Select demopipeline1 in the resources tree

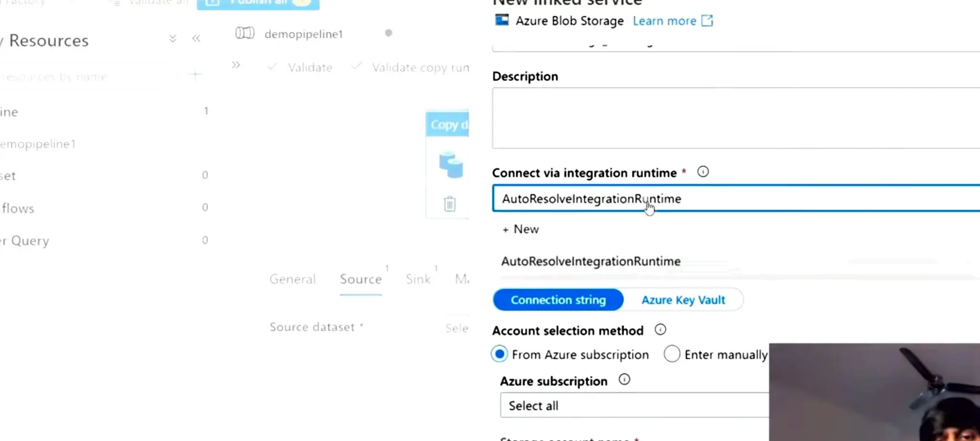38,144
